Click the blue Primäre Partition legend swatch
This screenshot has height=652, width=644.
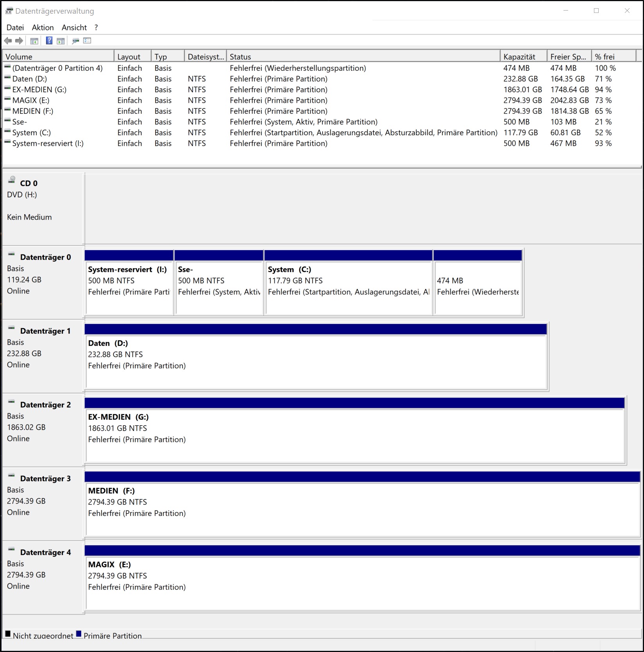[79, 634]
